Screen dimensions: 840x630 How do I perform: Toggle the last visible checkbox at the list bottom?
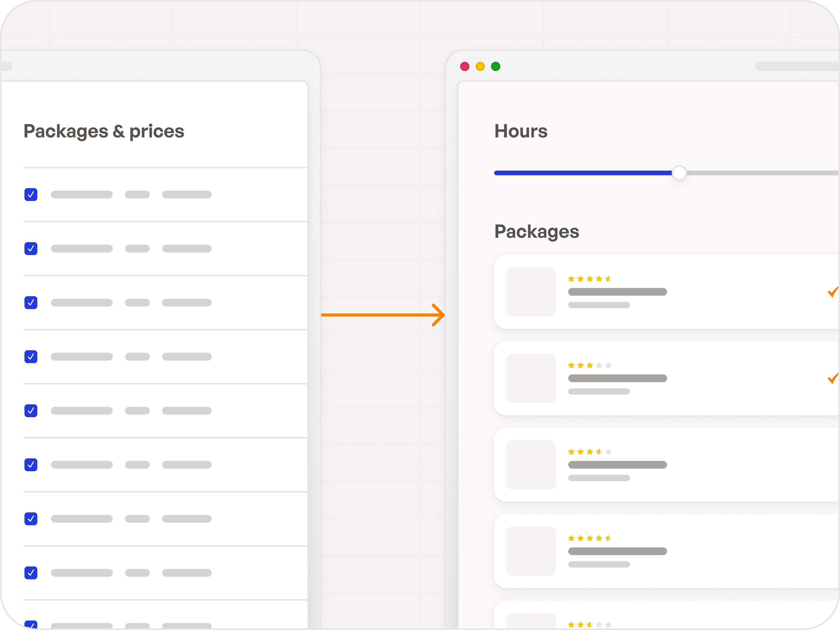click(31, 625)
